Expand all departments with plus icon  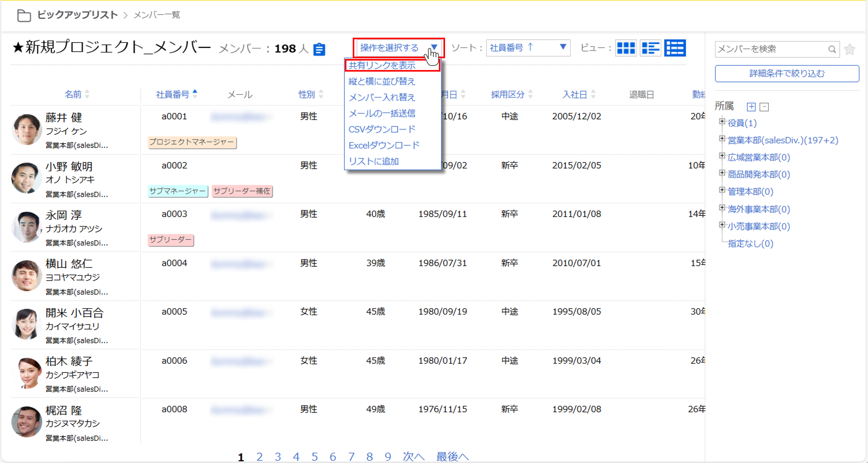[751, 107]
